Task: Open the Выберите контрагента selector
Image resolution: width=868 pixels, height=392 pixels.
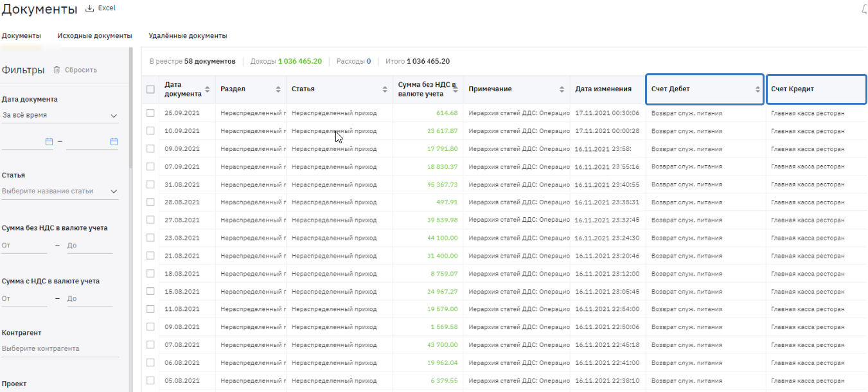Action: click(60, 348)
